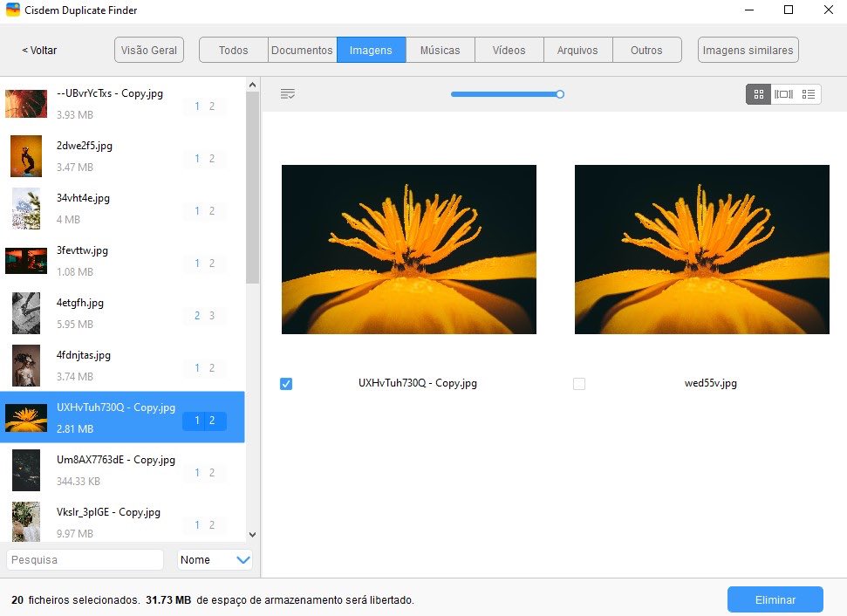Check the wed55v.jpg checkbox
This screenshot has width=847, height=616.
tap(579, 383)
